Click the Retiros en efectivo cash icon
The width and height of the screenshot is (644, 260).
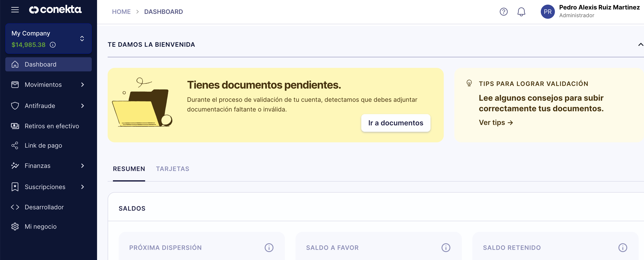point(15,126)
